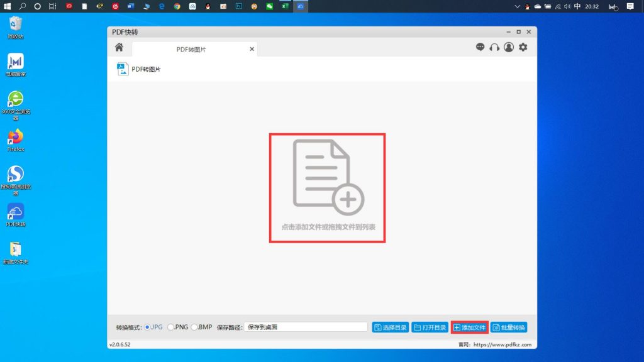This screenshot has width=644, height=362.
Task: Open Cortana circle in taskbar
Action: click(x=37, y=6)
